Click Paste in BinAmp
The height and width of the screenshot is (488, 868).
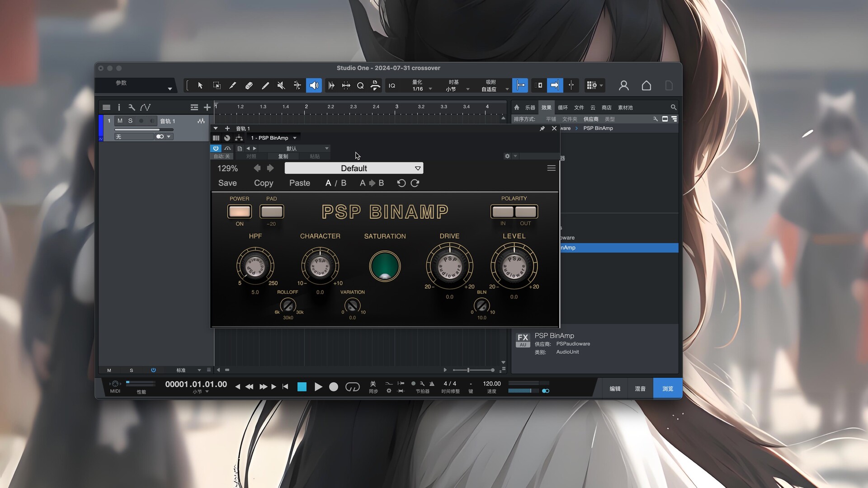pyautogui.click(x=300, y=183)
